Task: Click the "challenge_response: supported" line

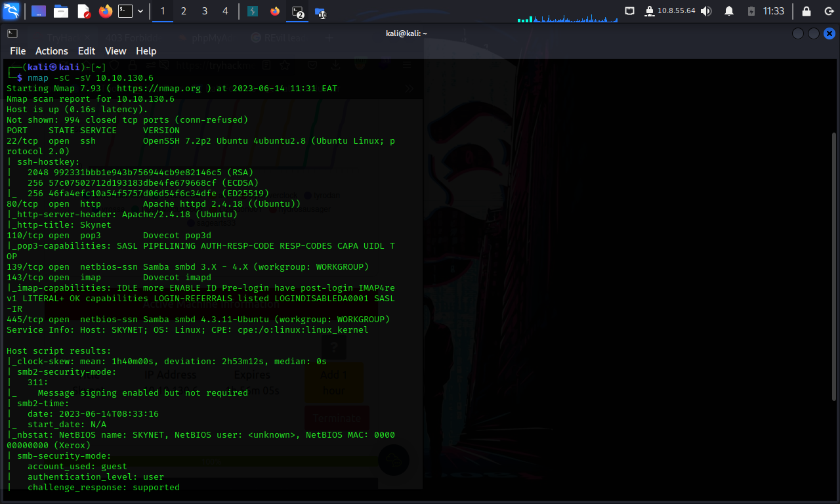Action: 104,488
